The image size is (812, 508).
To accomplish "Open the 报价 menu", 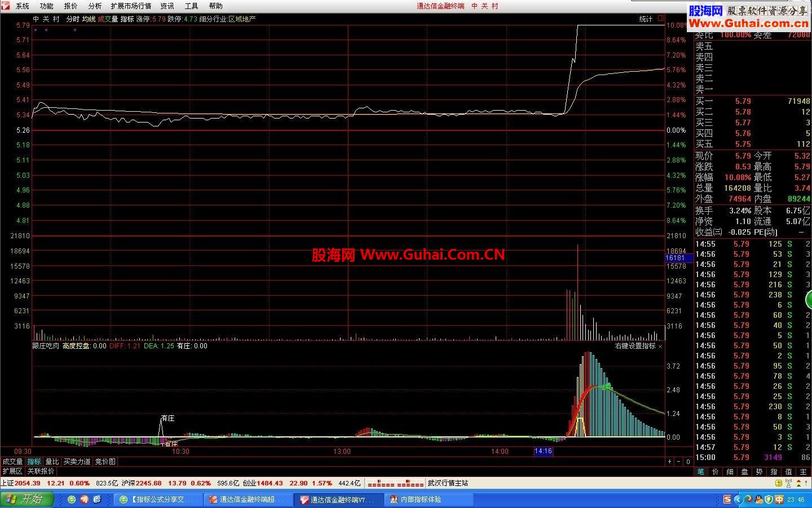I will [x=71, y=6].
